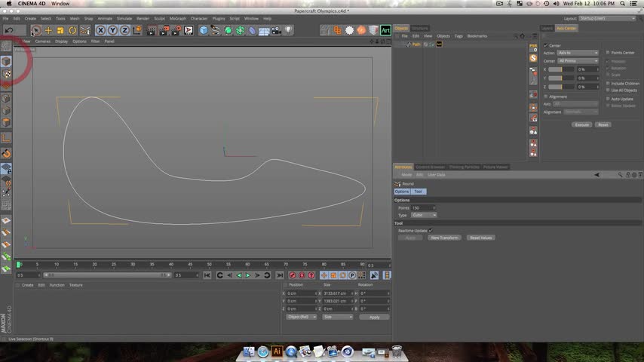The image size is (644, 362).
Task: Select the Move tool
Action: [x=48, y=30]
